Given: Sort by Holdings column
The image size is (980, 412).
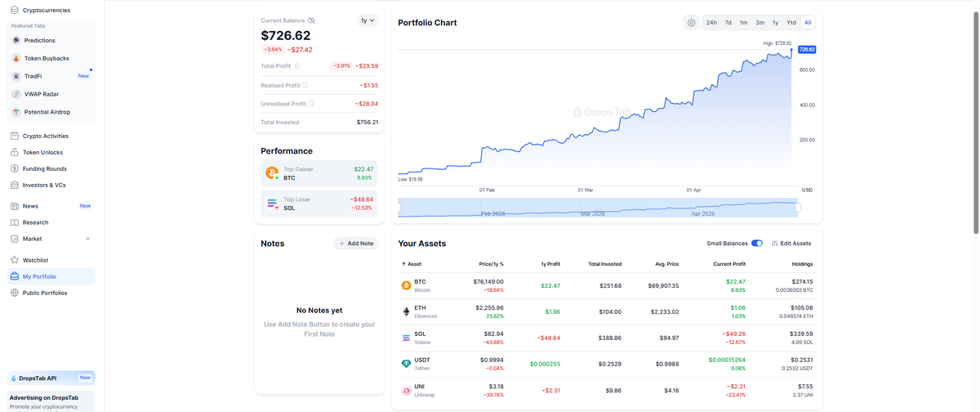Looking at the screenshot, I should coord(802,264).
